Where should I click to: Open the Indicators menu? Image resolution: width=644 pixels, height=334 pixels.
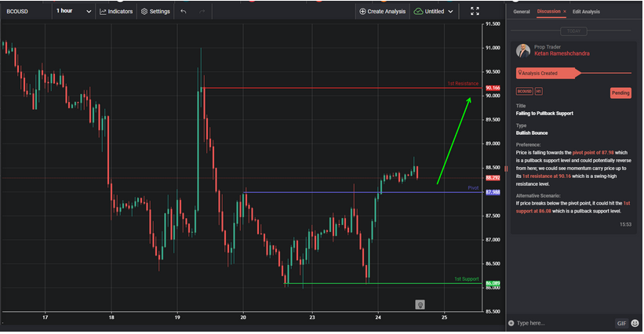(116, 12)
